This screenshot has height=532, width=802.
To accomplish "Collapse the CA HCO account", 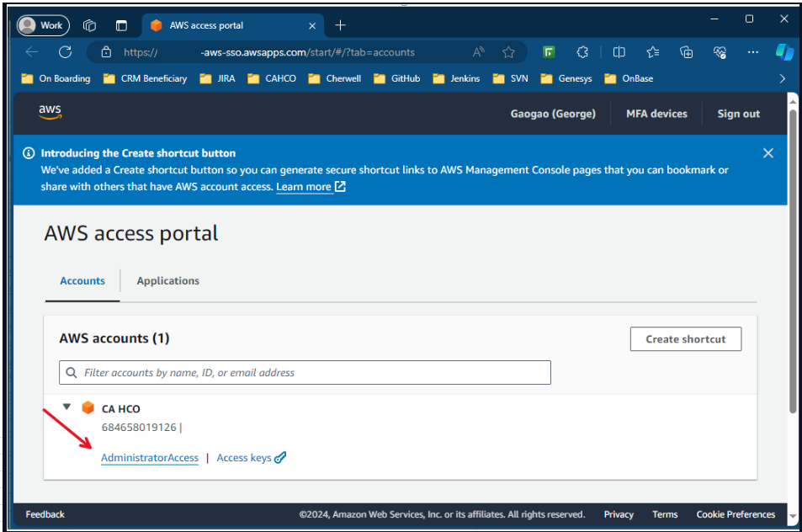I will click(x=66, y=407).
